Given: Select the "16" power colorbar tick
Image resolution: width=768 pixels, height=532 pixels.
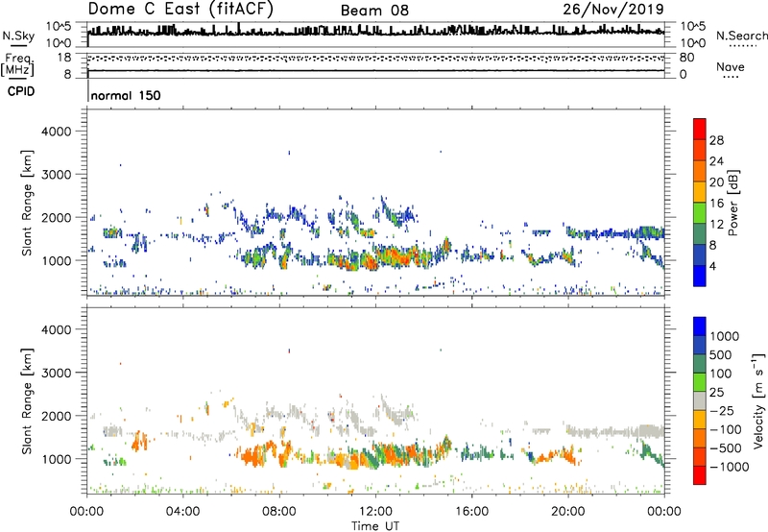Looking at the screenshot, I should pyautogui.click(x=716, y=204).
